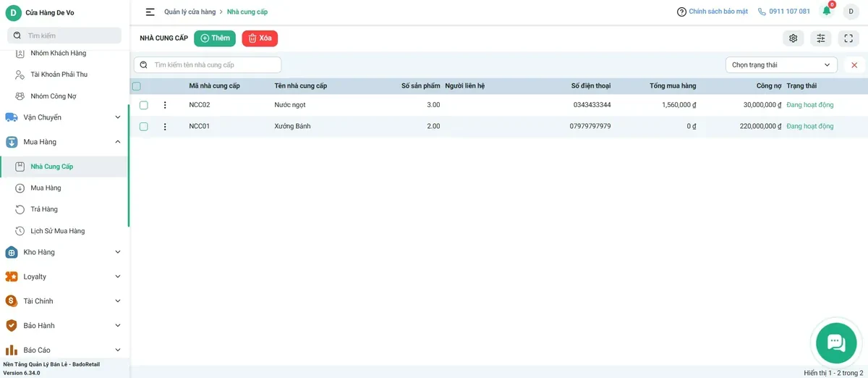Open the notification bell

click(827, 11)
